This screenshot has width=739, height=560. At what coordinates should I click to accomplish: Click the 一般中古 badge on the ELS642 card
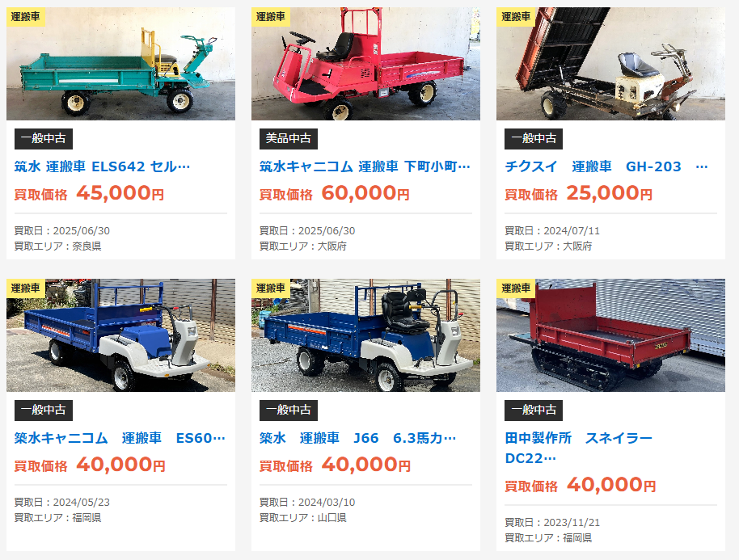tap(44, 138)
